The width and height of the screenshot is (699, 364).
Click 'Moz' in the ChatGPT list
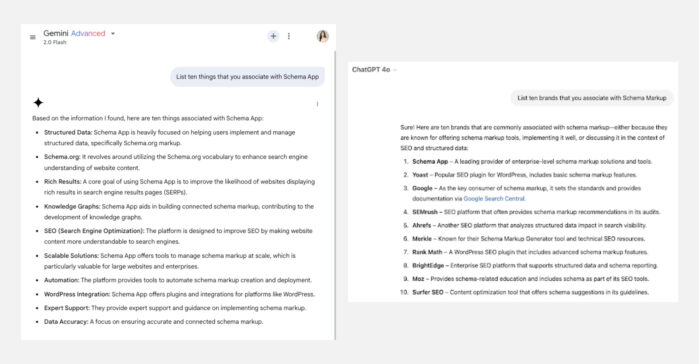418,279
